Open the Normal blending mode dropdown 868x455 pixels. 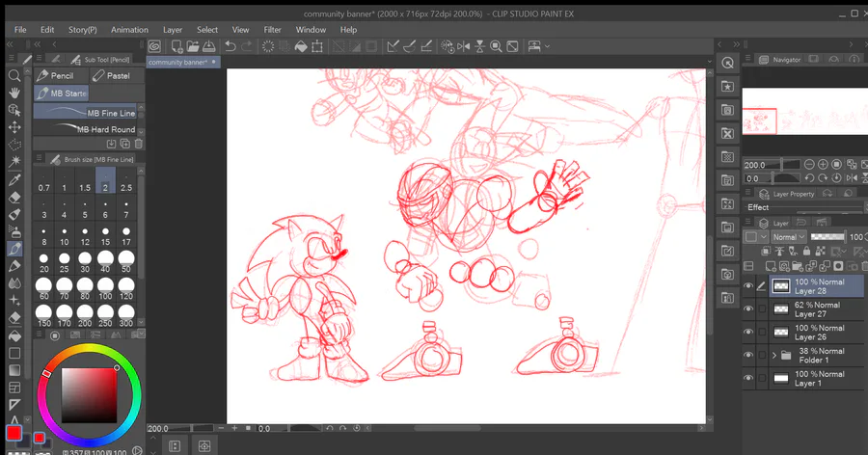click(789, 237)
